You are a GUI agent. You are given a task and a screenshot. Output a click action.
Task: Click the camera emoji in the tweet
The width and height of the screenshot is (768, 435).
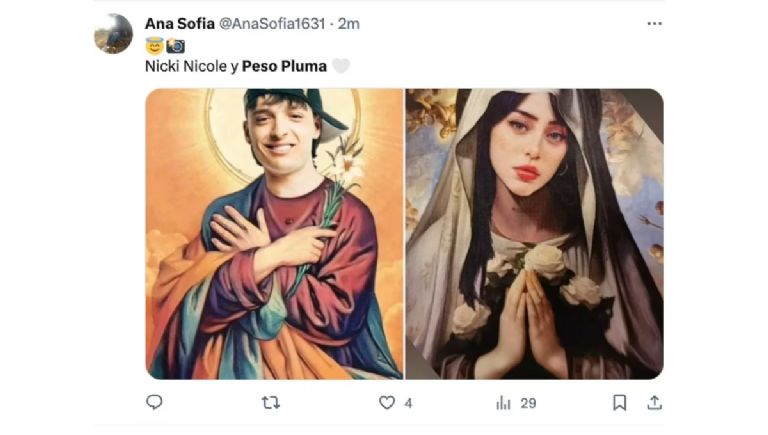tap(175, 46)
